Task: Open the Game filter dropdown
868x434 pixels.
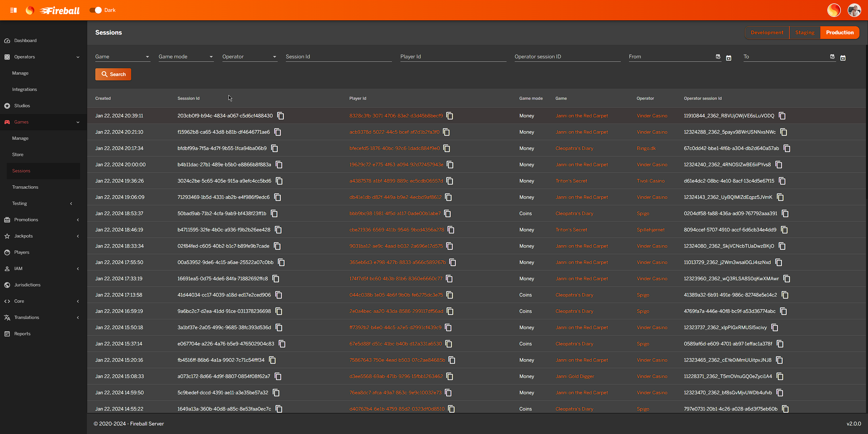Action: point(122,57)
